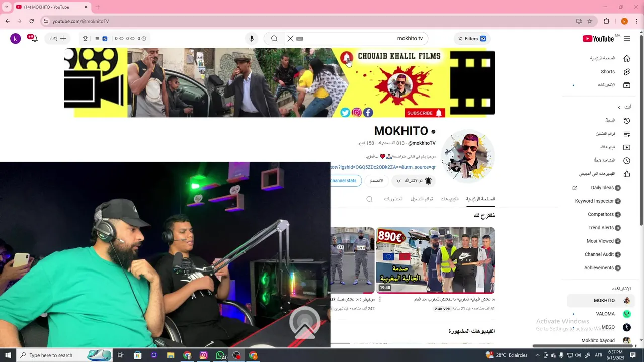The height and width of the screenshot is (362, 644).
Task: Click the channel Join membership button
Action: pyautogui.click(x=376, y=180)
